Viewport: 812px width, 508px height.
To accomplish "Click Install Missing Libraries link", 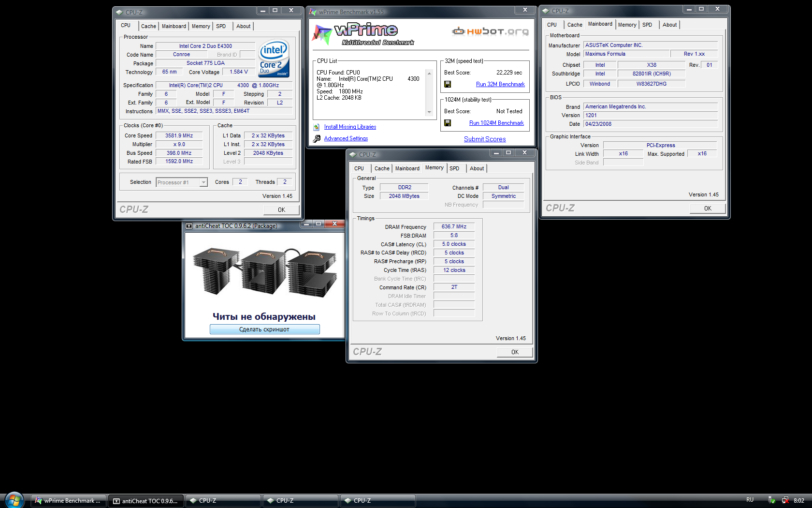I will coord(350,127).
